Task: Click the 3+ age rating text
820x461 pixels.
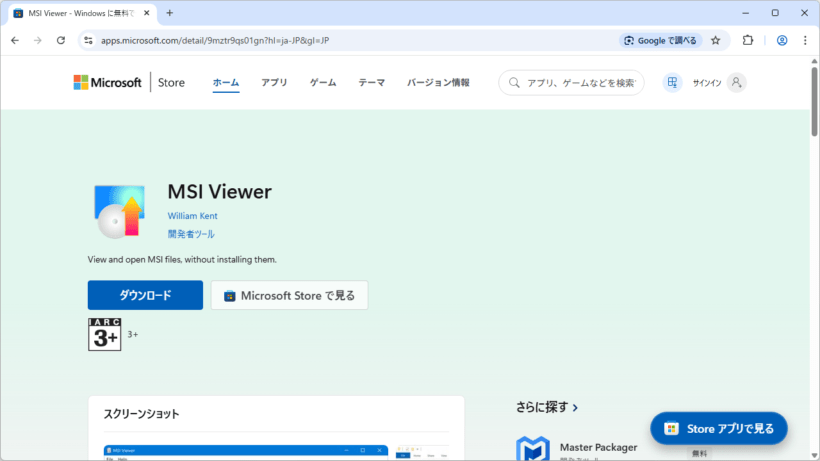Action: [x=133, y=335]
